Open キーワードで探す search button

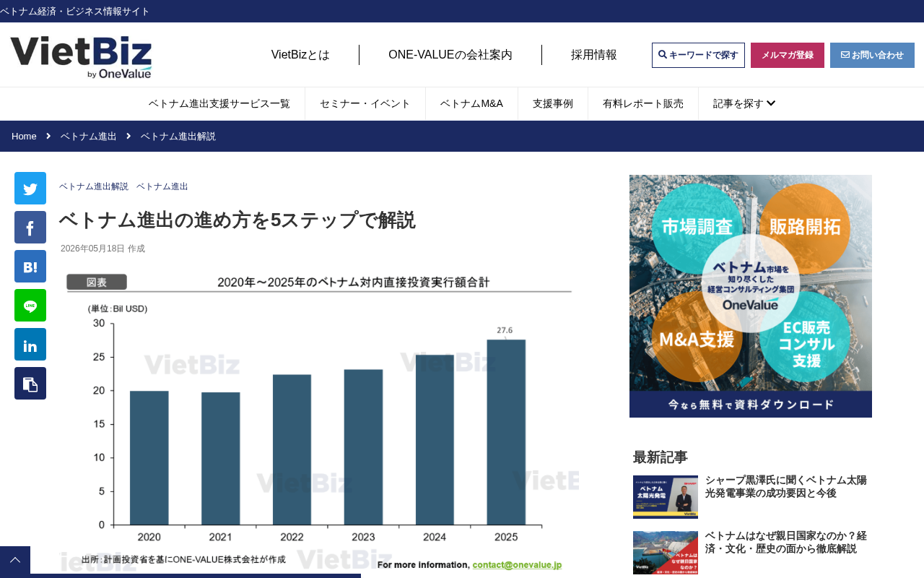coord(698,55)
